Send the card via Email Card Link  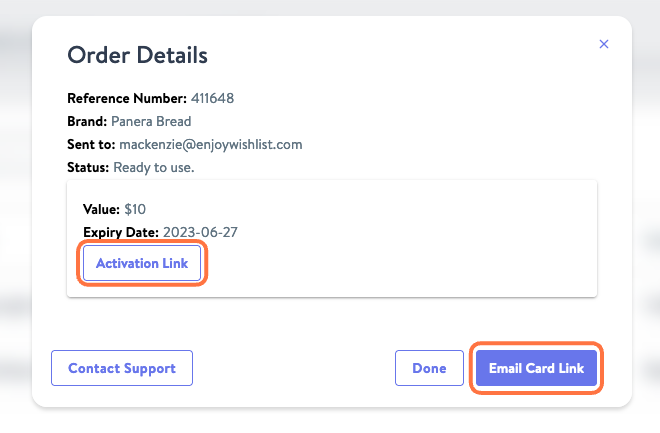(x=536, y=368)
